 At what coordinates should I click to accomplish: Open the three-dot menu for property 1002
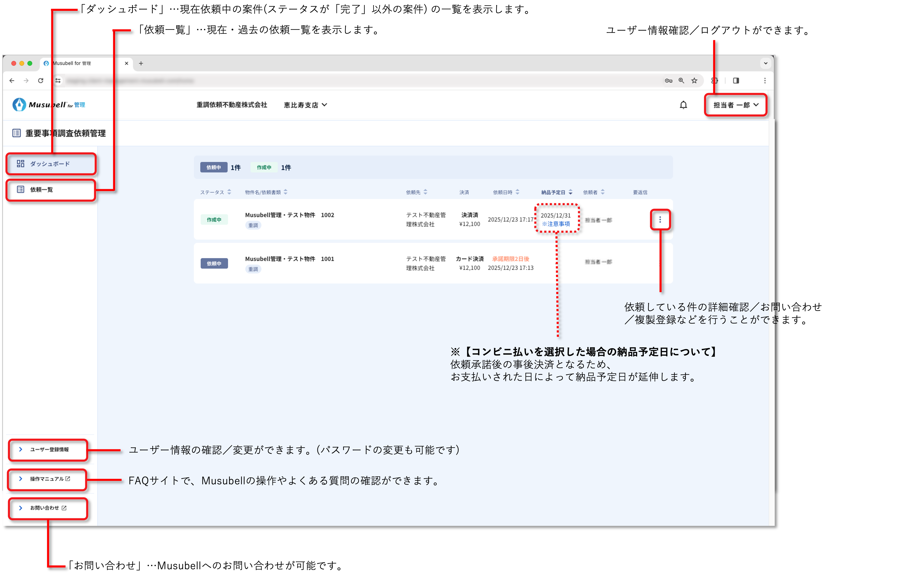660,220
